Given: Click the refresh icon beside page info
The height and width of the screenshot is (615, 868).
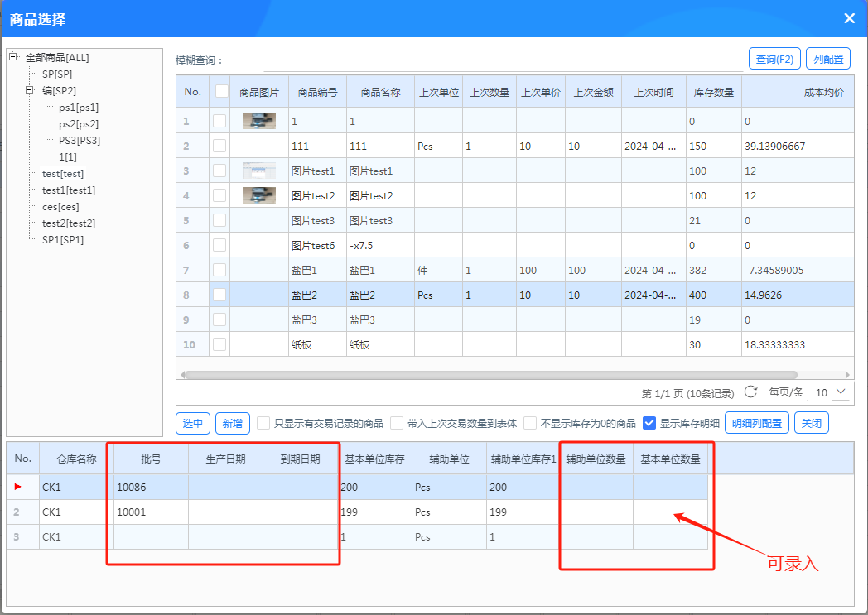Looking at the screenshot, I should (x=750, y=392).
